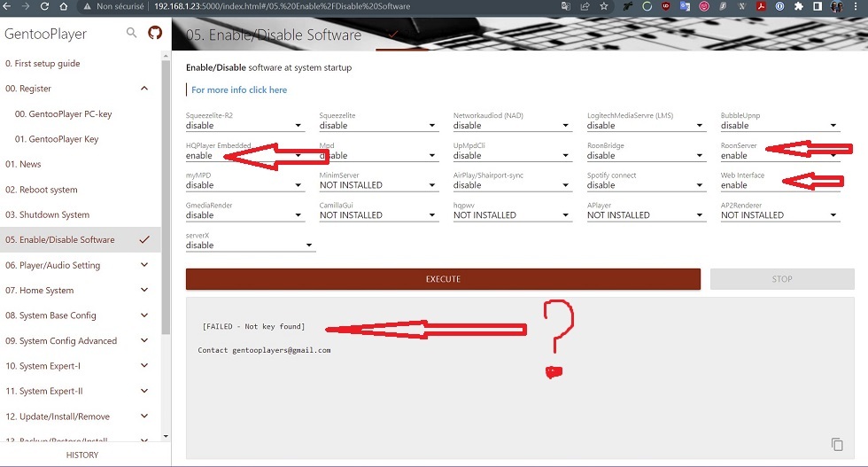The height and width of the screenshot is (467, 868).
Task: Bookmark this page with the star icon
Action: point(603,6)
